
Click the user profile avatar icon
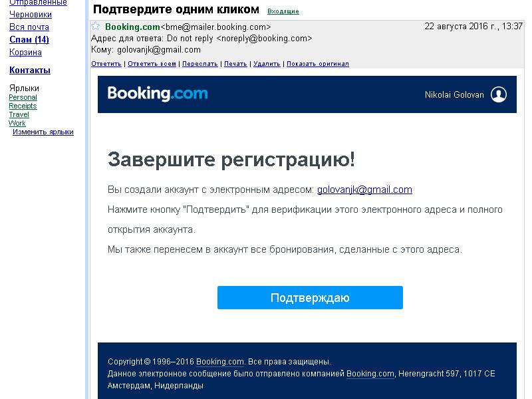pyautogui.click(x=498, y=94)
